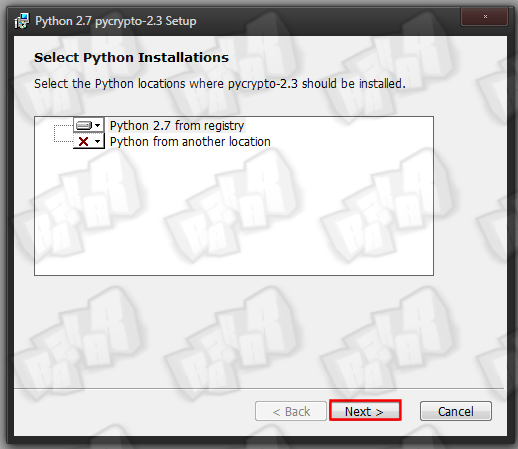This screenshot has width=518, height=449.
Task: Click the red X icon for another location
Action: tap(83, 142)
